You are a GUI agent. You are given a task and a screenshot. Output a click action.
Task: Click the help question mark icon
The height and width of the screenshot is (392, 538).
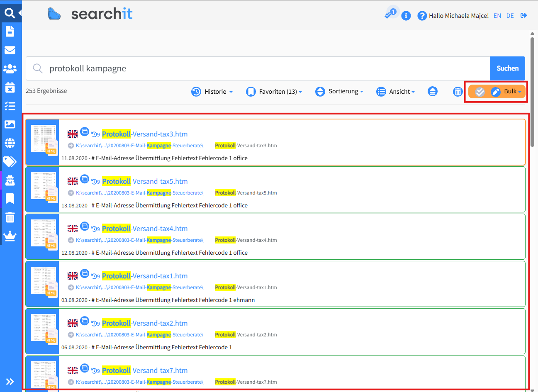[x=422, y=16]
